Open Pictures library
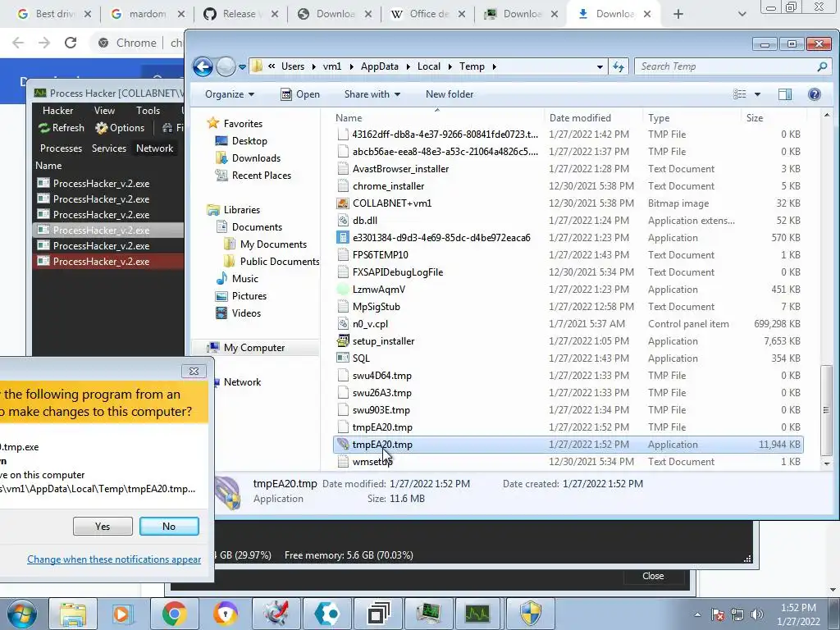Viewport: 840px width, 630px height. tap(249, 295)
